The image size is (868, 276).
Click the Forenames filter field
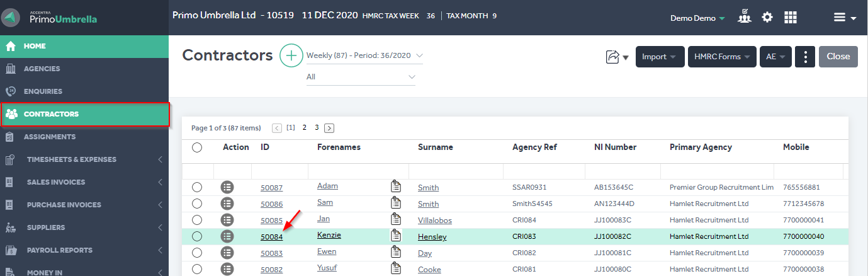(358, 171)
